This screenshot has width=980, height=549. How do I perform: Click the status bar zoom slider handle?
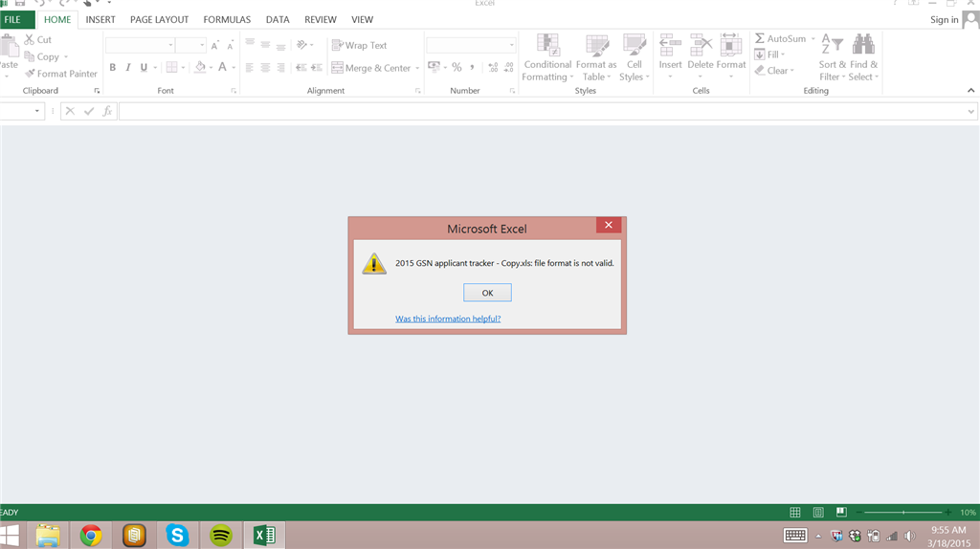tap(903, 512)
